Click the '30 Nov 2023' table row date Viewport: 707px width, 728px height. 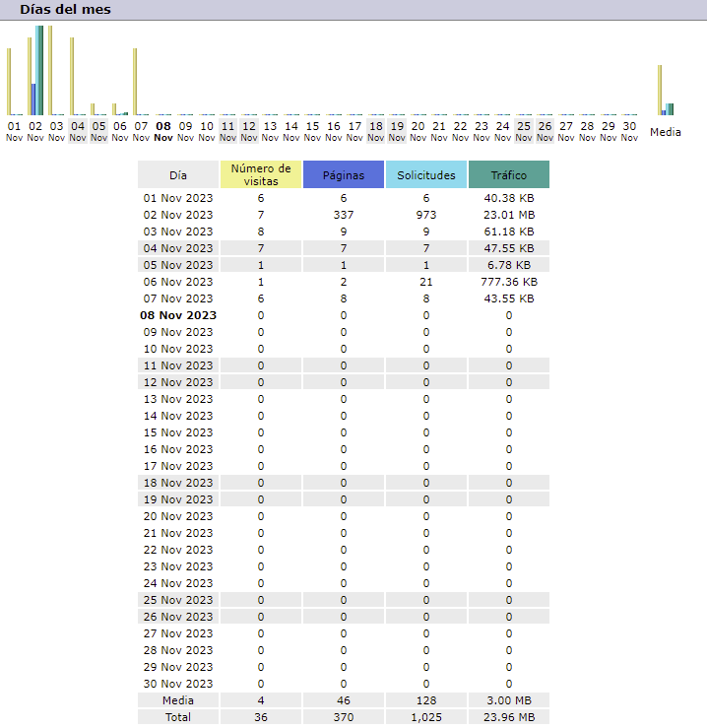178,684
